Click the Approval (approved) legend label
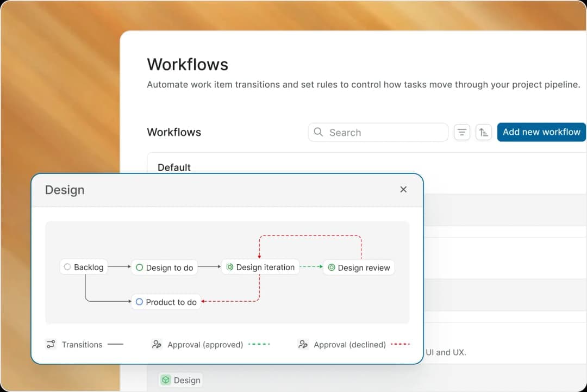The width and height of the screenshot is (587, 392). [x=205, y=345]
